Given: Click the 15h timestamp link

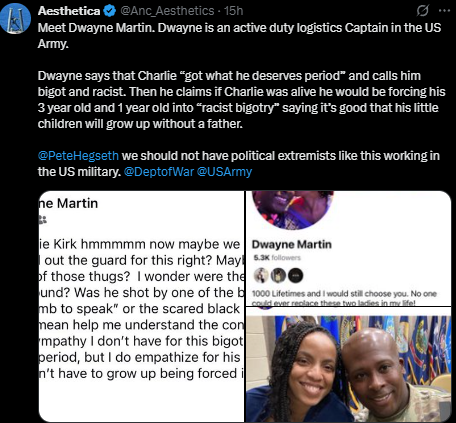Looking at the screenshot, I should point(233,11).
